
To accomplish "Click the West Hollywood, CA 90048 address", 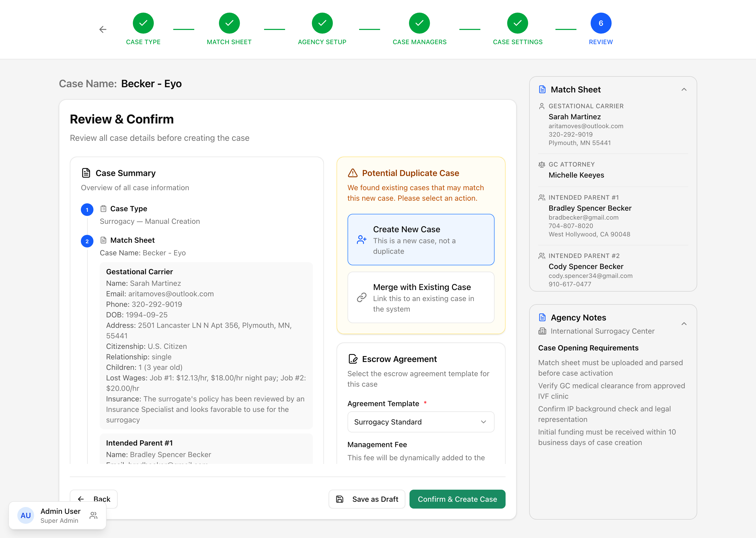I will click(x=589, y=234).
